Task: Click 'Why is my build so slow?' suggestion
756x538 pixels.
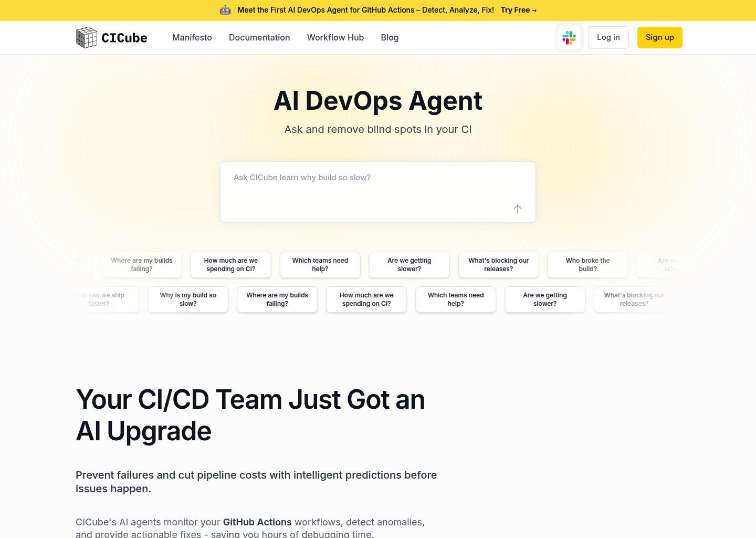Action: pos(187,299)
